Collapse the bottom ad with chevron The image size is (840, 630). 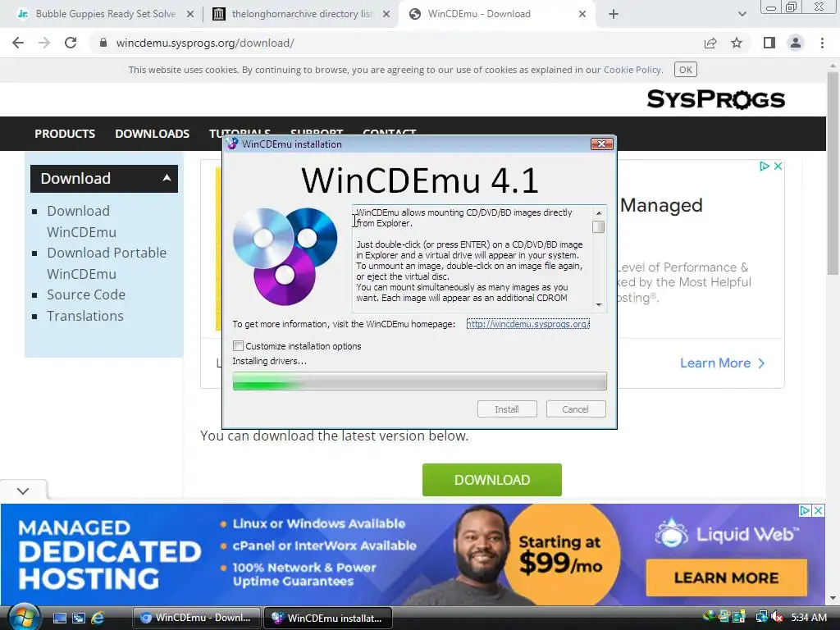tap(23, 491)
